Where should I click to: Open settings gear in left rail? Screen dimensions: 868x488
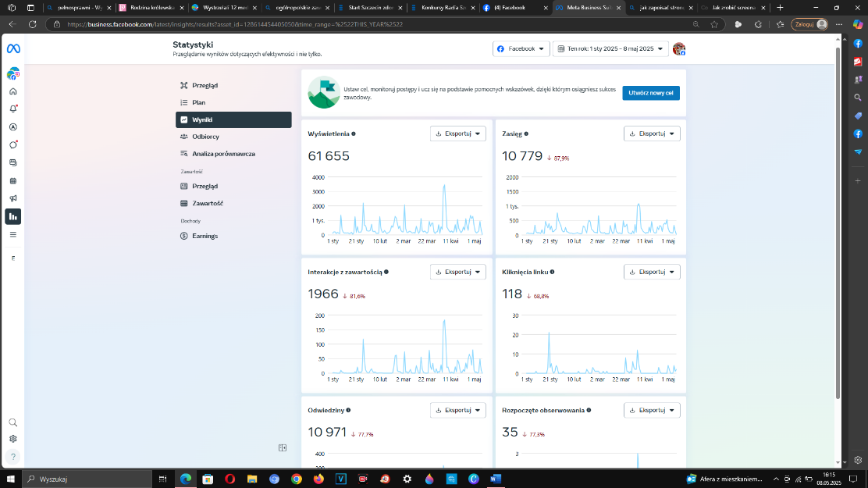pos(13,439)
